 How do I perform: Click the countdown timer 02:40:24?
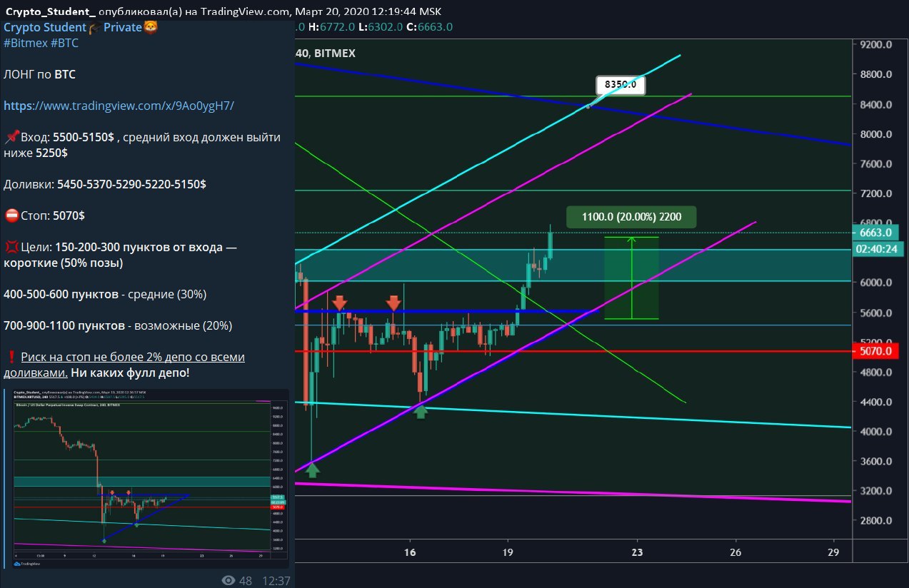click(x=878, y=248)
